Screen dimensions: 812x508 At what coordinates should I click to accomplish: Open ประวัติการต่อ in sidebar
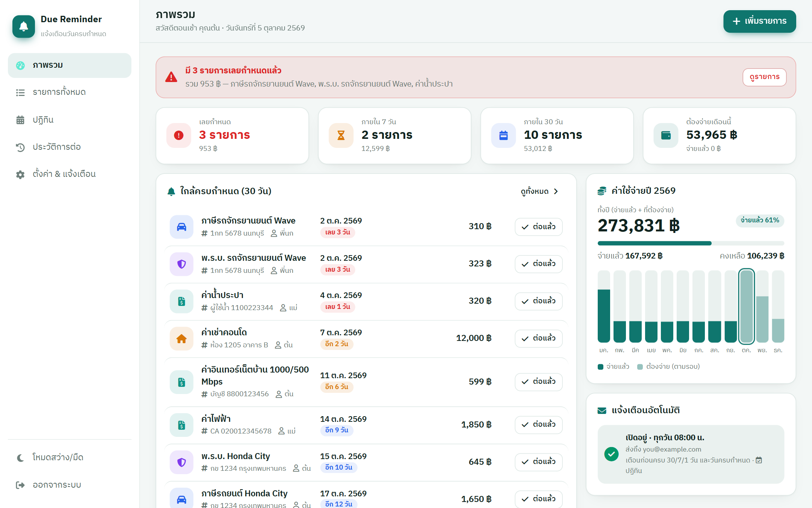(70, 147)
